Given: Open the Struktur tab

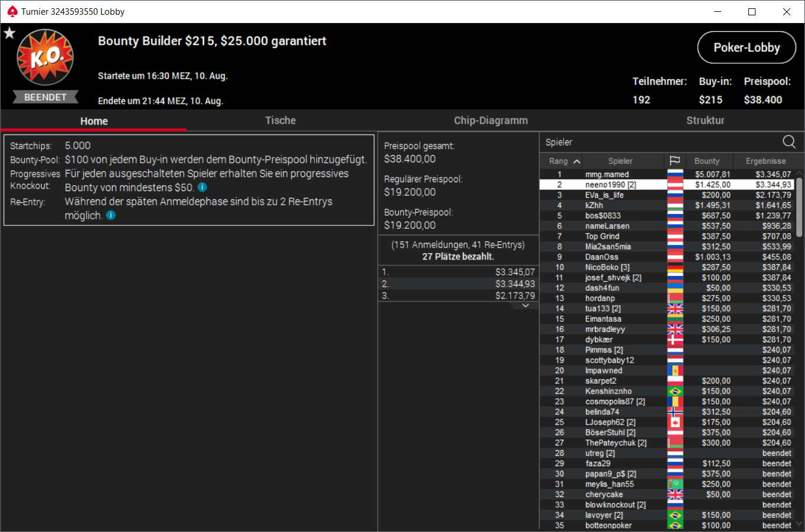Looking at the screenshot, I should 705,120.
